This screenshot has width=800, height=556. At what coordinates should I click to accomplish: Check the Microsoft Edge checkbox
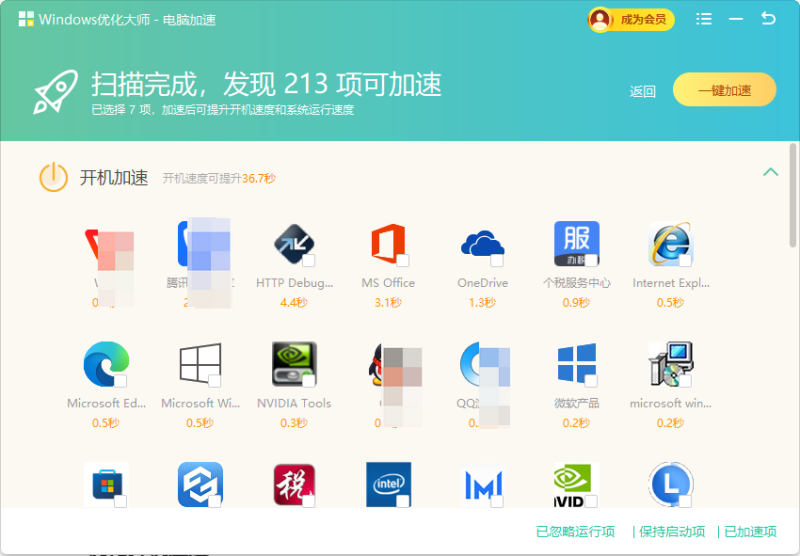(120, 381)
